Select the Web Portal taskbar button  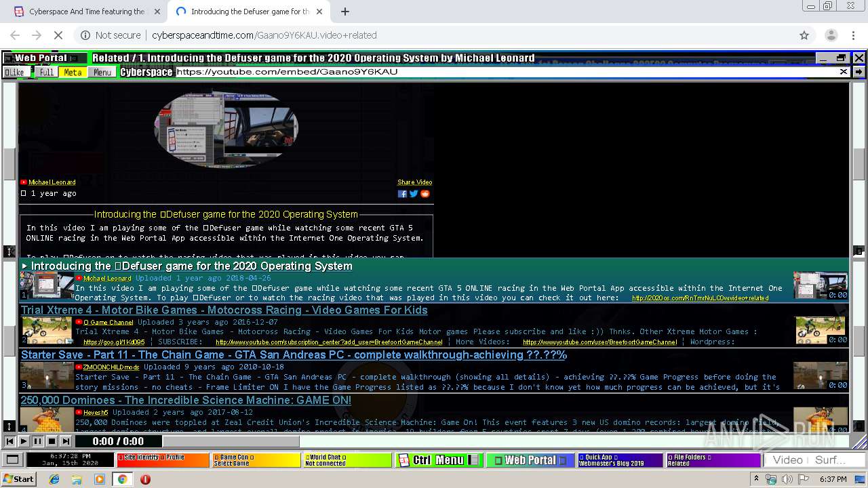[x=530, y=460]
